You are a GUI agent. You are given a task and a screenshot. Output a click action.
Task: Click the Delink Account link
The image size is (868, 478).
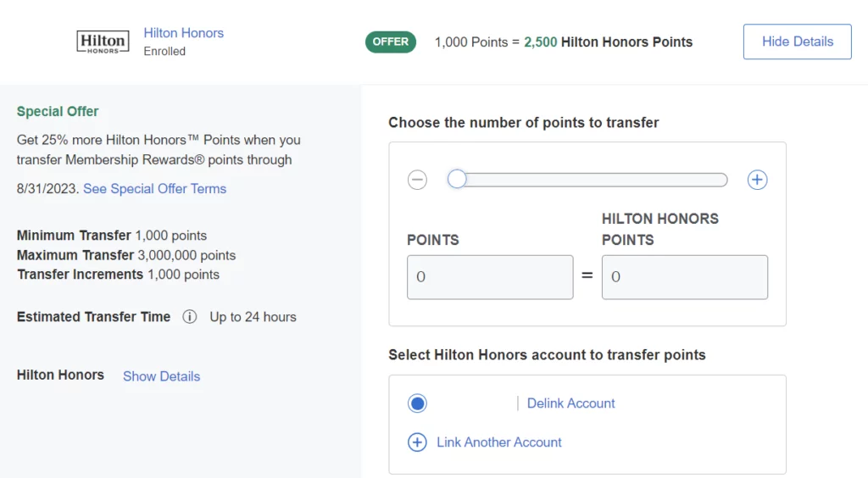[570, 403]
